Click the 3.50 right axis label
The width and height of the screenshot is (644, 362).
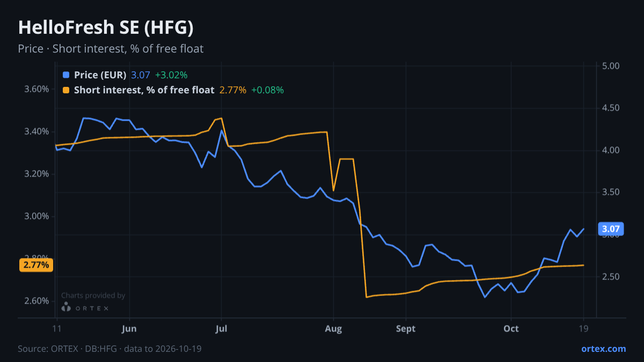click(x=611, y=193)
